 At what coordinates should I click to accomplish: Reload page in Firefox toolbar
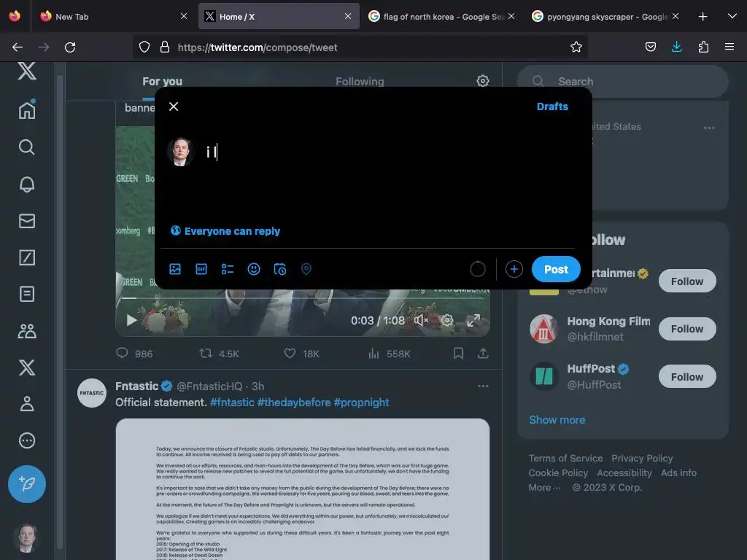pyautogui.click(x=70, y=47)
